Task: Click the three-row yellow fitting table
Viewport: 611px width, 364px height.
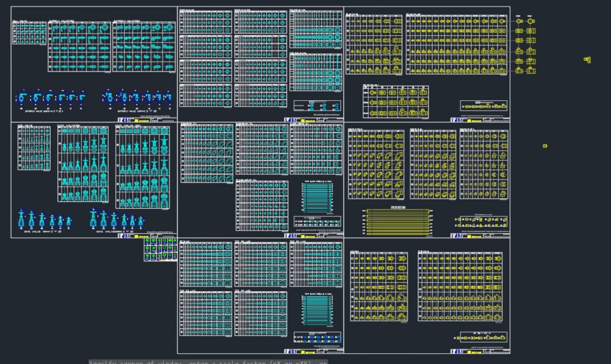Action: 396,101
